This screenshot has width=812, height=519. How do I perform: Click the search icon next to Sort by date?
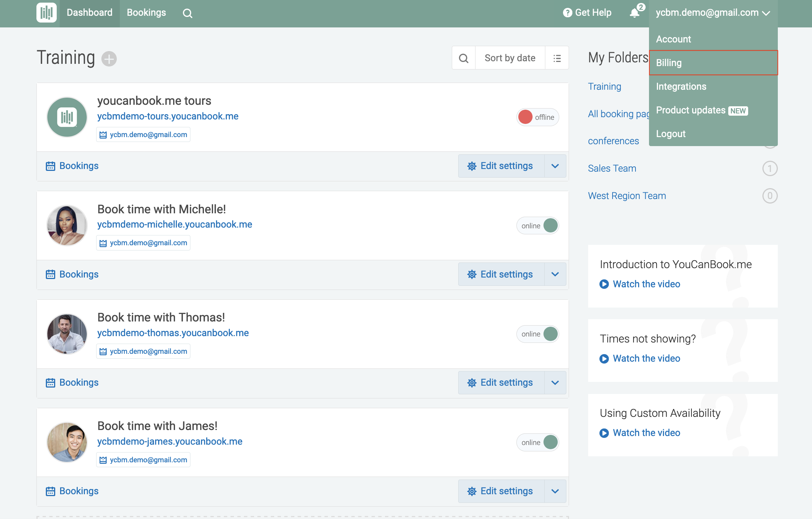[x=464, y=58]
